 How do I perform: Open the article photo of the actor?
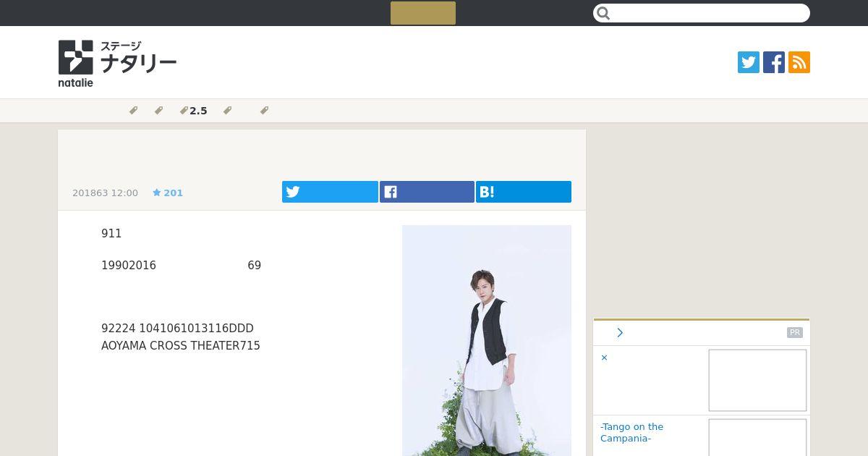click(x=487, y=340)
